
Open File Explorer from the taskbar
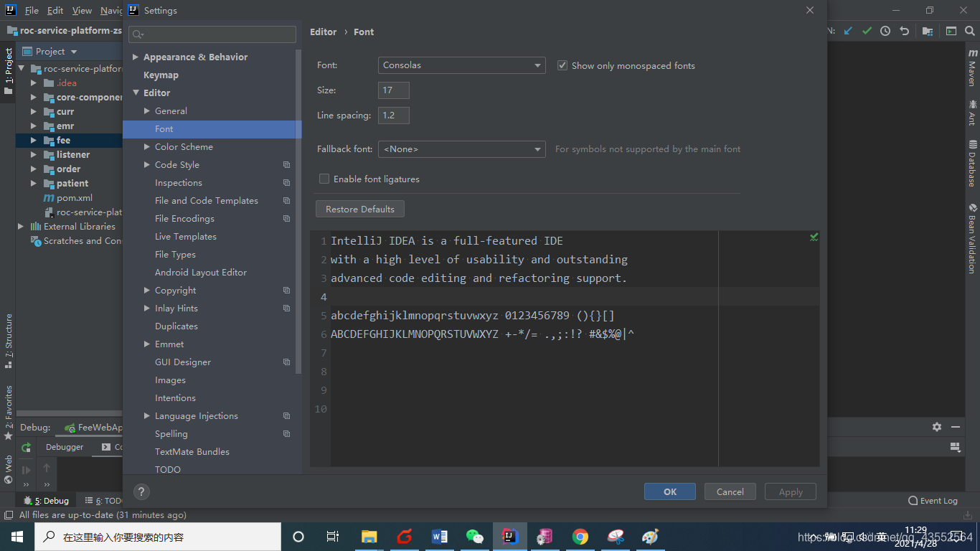[369, 537]
